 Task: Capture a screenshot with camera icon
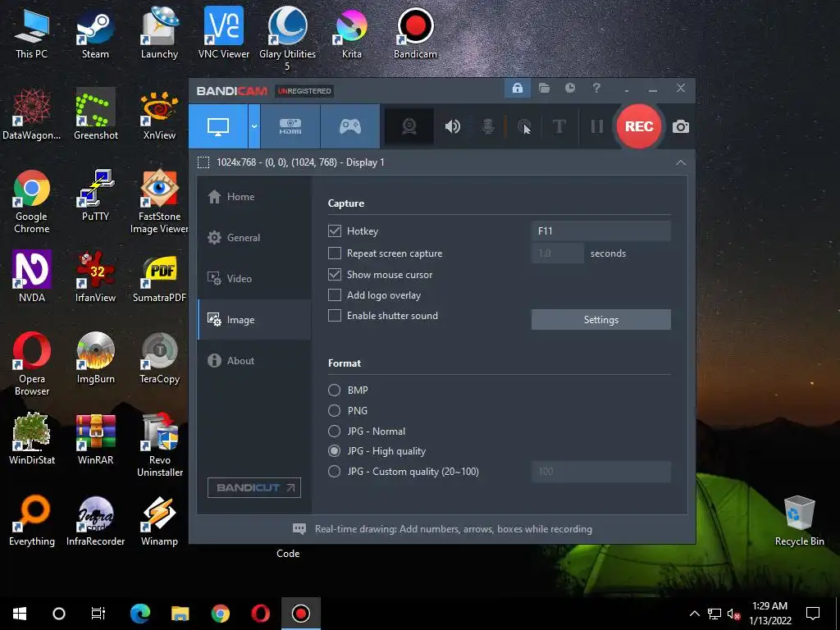681,127
